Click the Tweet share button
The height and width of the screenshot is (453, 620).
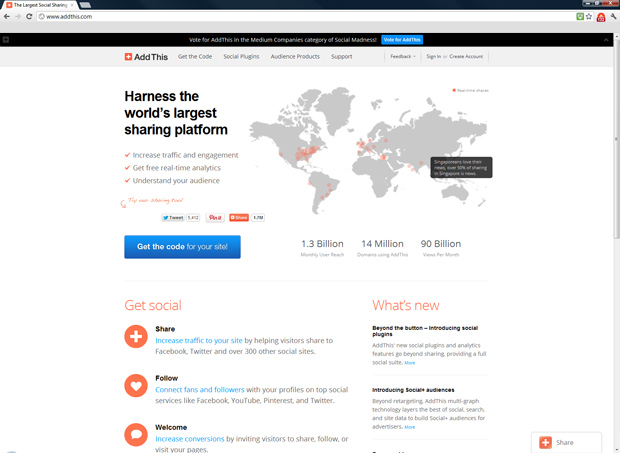click(173, 217)
